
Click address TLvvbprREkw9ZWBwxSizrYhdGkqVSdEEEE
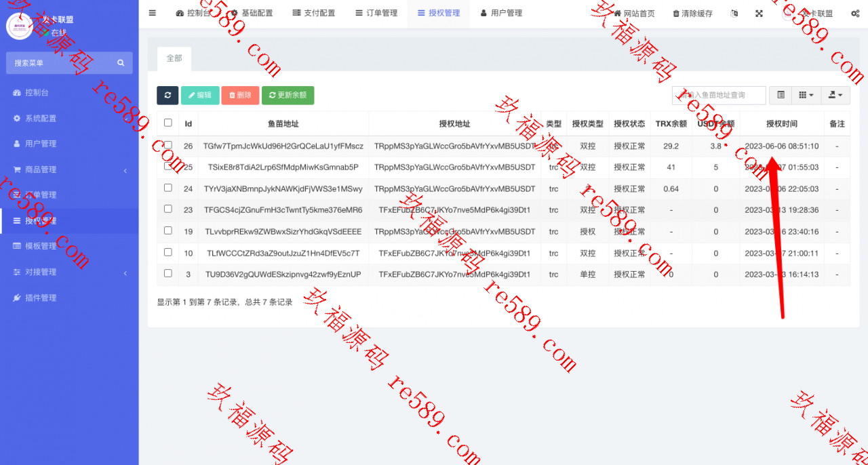(283, 232)
